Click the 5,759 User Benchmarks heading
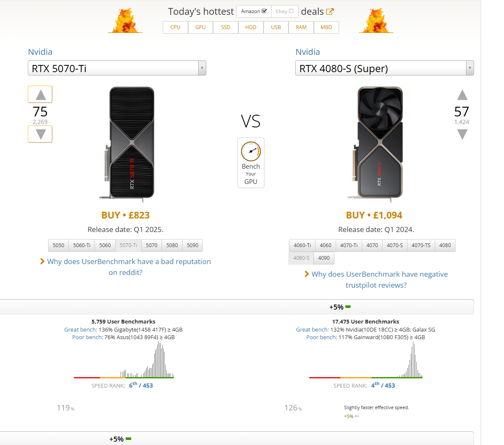The height and width of the screenshot is (445, 504). coord(124,321)
